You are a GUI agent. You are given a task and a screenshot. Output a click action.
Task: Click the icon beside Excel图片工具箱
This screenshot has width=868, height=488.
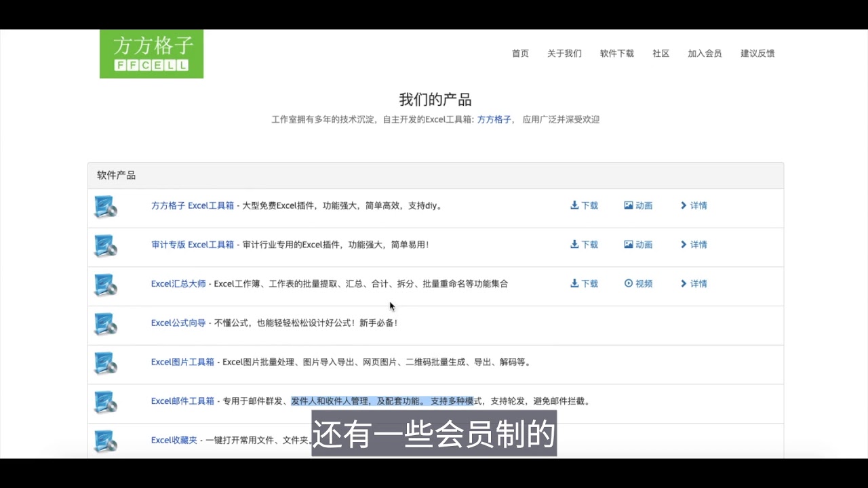point(105,363)
